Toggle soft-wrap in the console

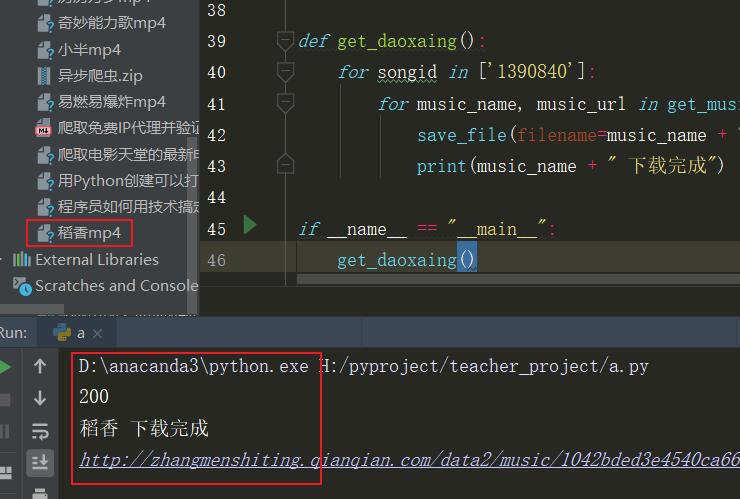[x=40, y=431]
